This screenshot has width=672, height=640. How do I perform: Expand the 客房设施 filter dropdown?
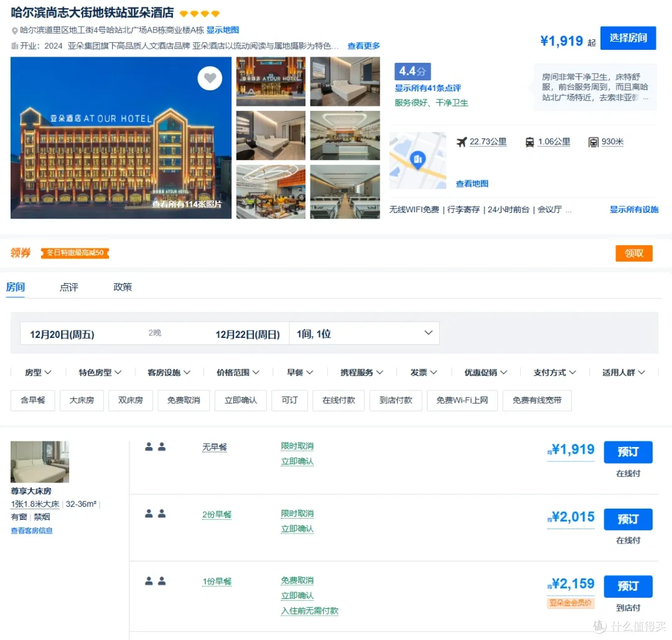(169, 372)
